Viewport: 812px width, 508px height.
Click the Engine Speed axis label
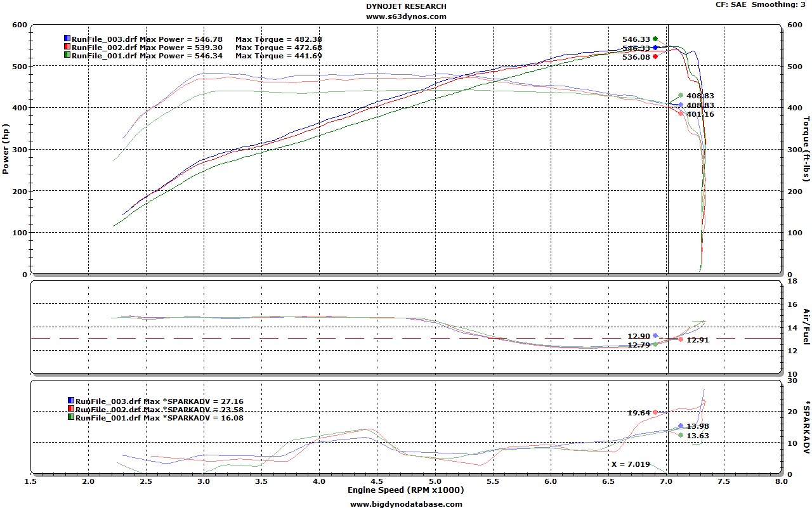(x=406, y=489)
